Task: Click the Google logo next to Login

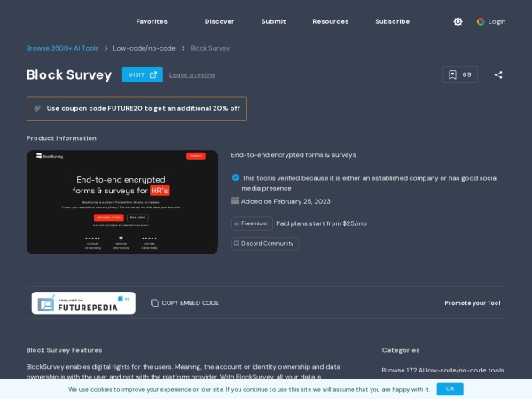Action: point(481,21)
